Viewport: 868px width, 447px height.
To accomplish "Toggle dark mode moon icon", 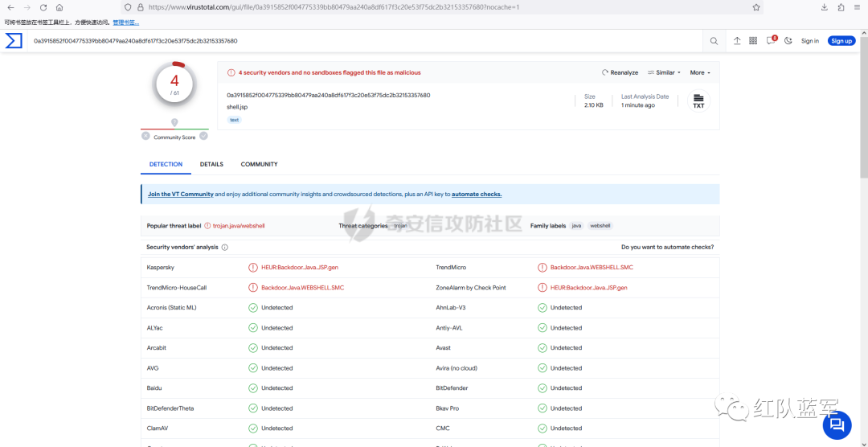I will (789, 41).
